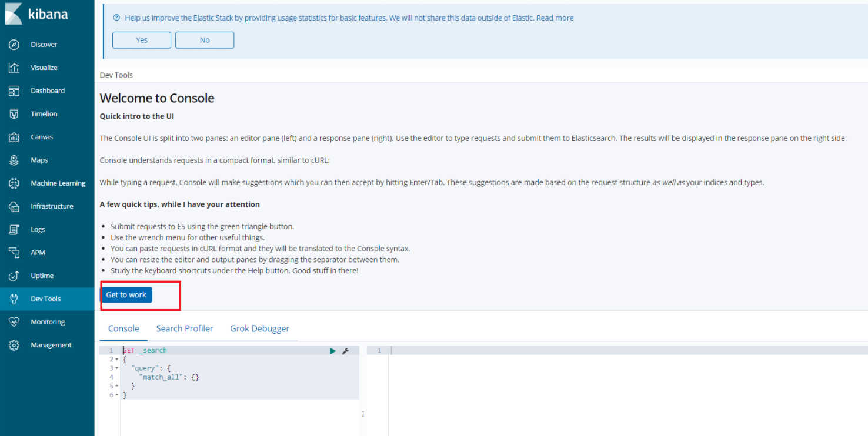Image resolution: width=868 pixels, height=436 pixels.
Task: Open Canvas icon in sidebar
Action: coord(14,137)
